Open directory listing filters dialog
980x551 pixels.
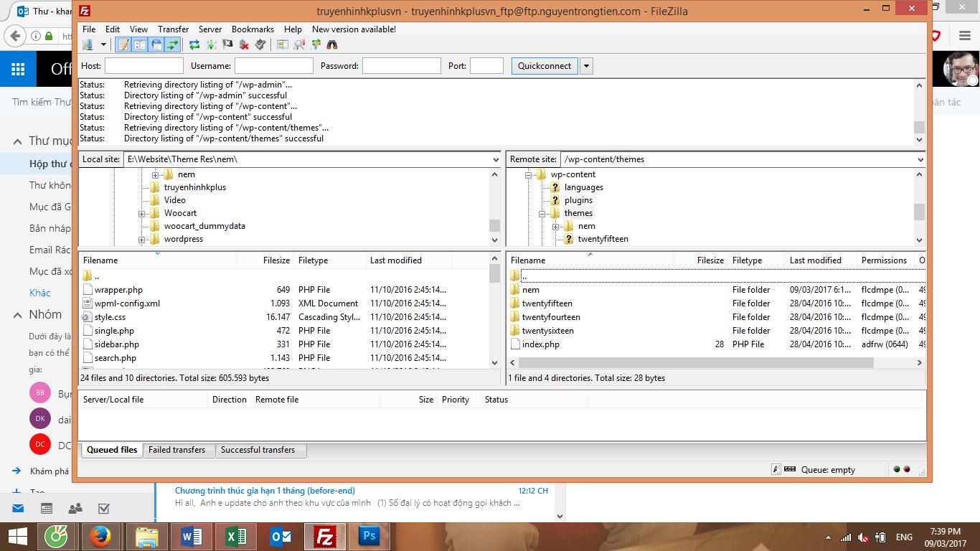pos(282,44)
